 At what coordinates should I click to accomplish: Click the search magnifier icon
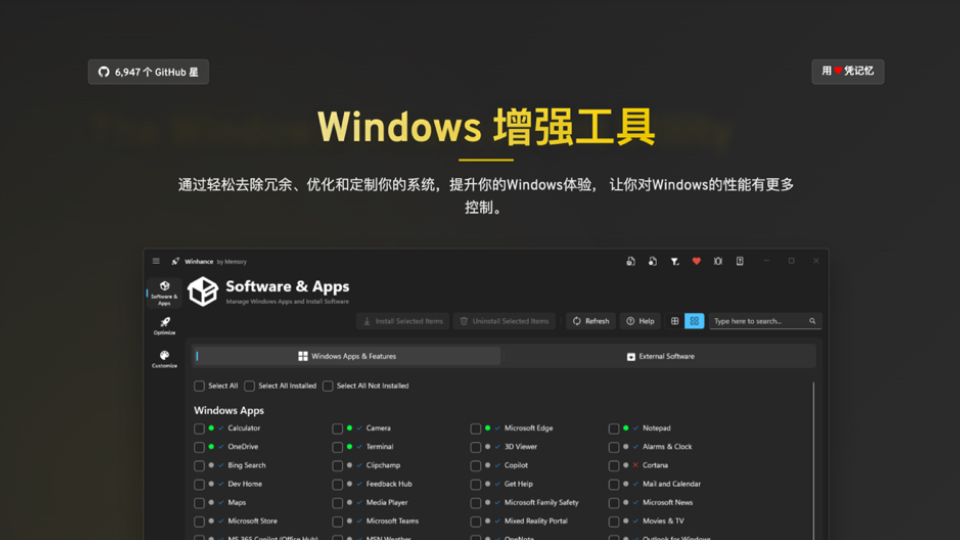coord(812,321)
